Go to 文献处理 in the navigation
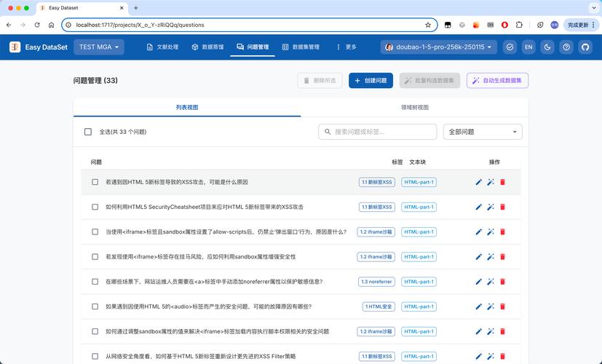 (163, 47)
